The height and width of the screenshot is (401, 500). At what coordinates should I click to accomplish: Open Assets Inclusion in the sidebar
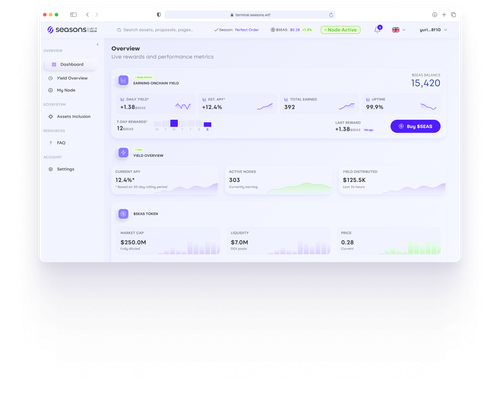[70, 116]
